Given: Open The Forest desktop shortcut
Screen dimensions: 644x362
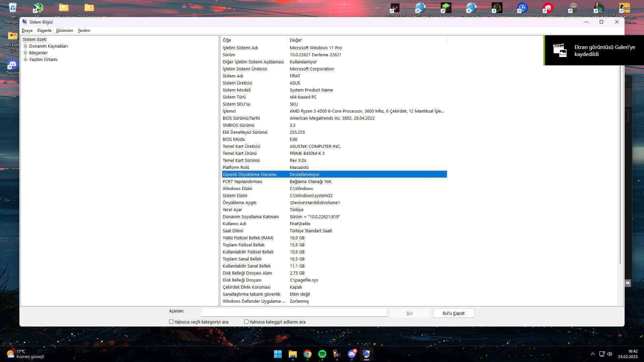Looking at the screenshot, I should (497, 9).
